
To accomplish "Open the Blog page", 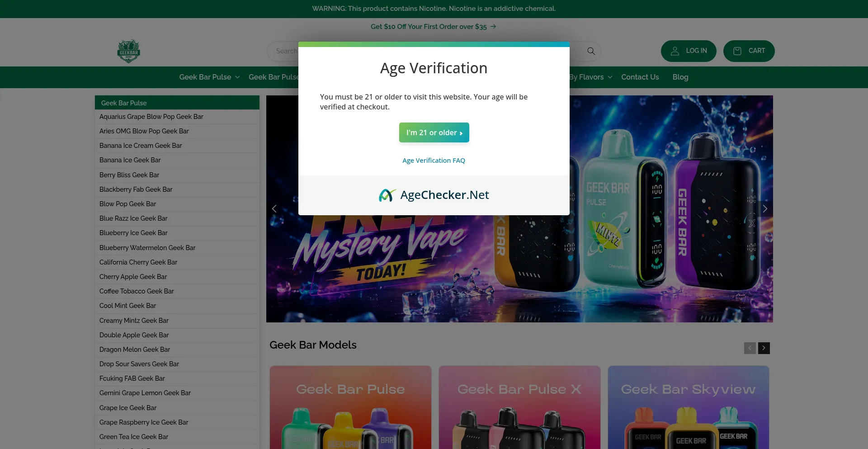I will click(680, 77).
